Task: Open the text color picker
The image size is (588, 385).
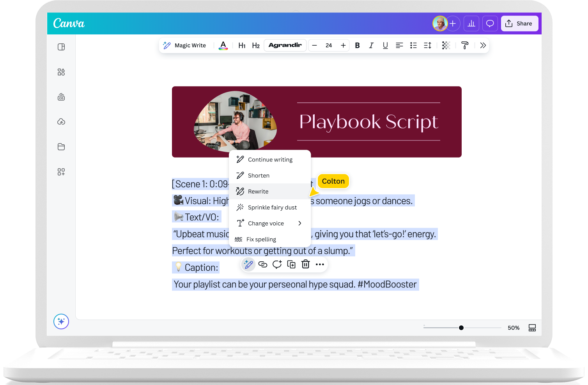Action: [223, 45]
